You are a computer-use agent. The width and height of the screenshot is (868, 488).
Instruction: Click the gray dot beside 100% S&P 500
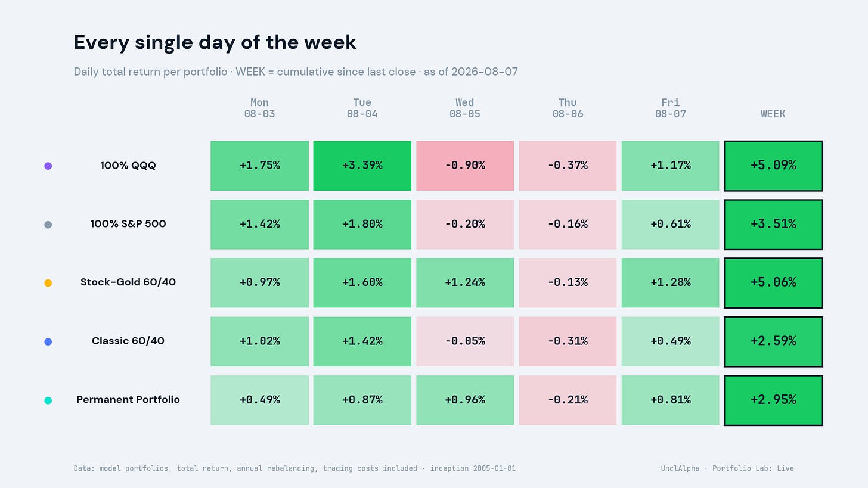click(x=48, y=225)
